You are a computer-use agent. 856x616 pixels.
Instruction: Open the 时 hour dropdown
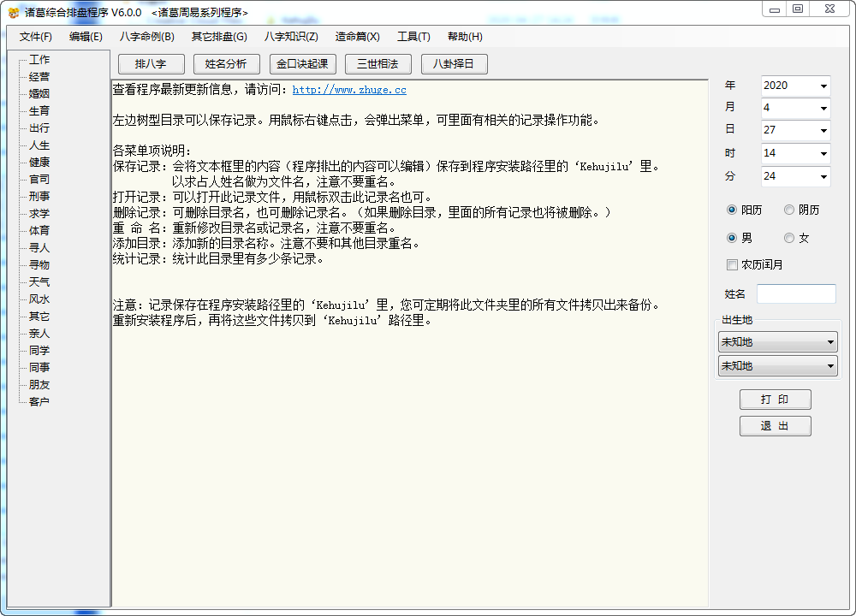823,154
